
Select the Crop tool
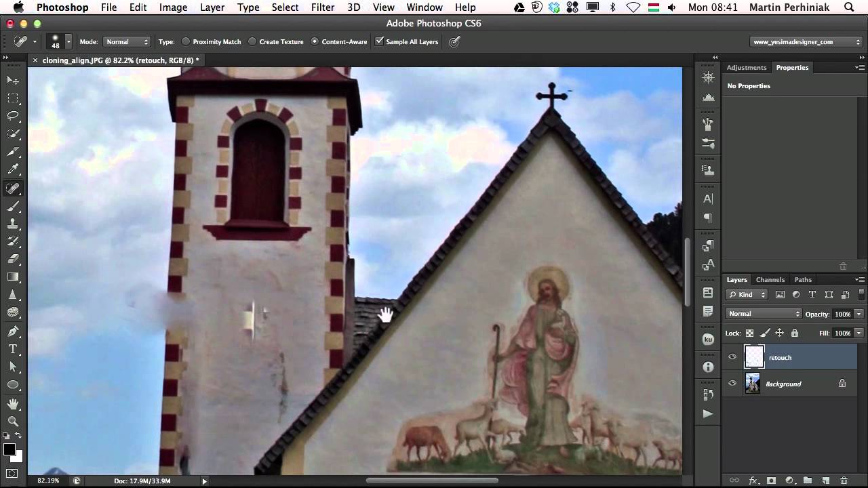pyautogui.click(x=13, y=152)
